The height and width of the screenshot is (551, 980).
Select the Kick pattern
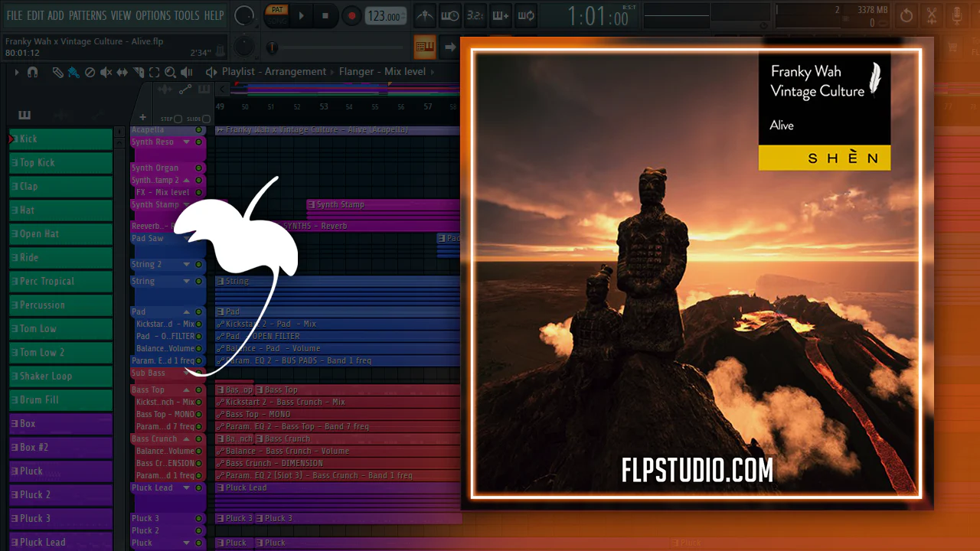tap(60, 139)
